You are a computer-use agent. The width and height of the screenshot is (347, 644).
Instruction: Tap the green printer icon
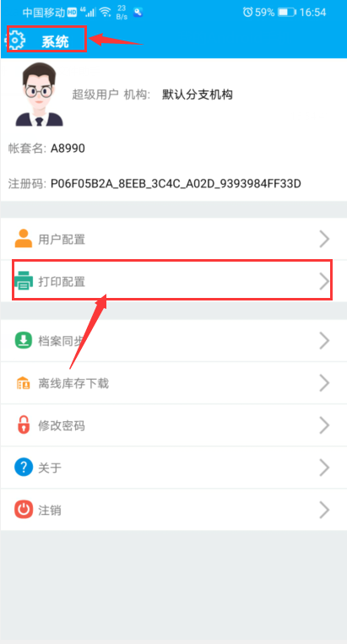tap(24, 281)
